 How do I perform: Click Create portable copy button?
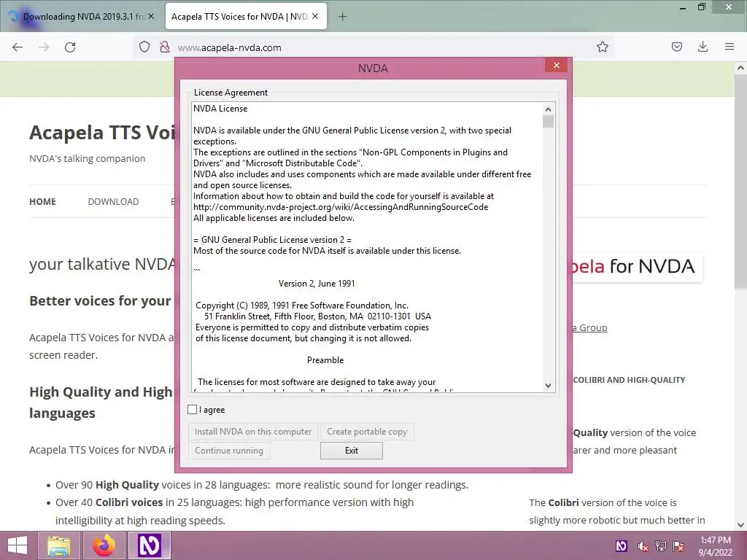click(x=367, y=432)
